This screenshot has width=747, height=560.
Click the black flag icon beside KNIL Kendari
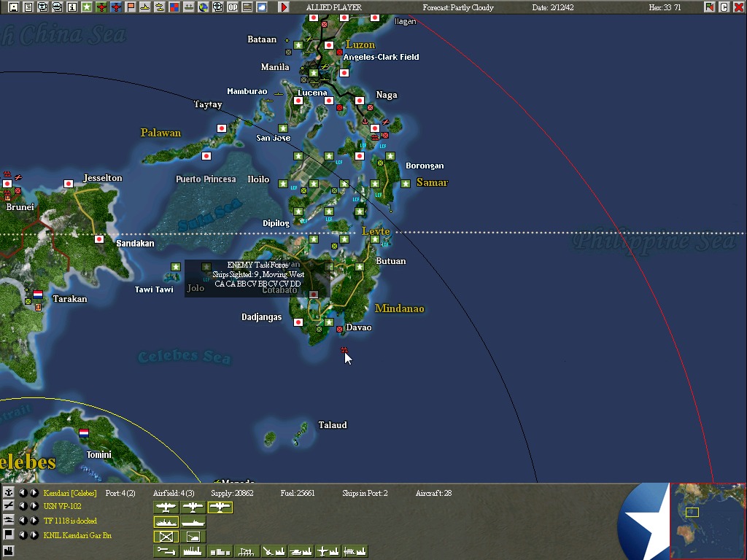9,534
